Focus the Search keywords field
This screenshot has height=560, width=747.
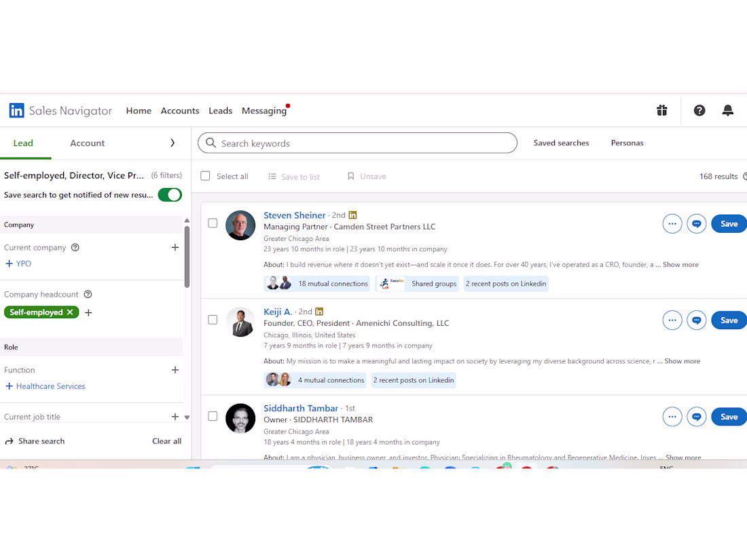[x=357, y=143]
